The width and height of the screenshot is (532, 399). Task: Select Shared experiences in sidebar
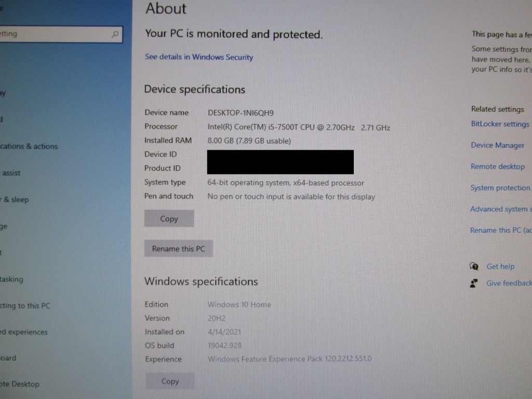[x=24, y=332]
